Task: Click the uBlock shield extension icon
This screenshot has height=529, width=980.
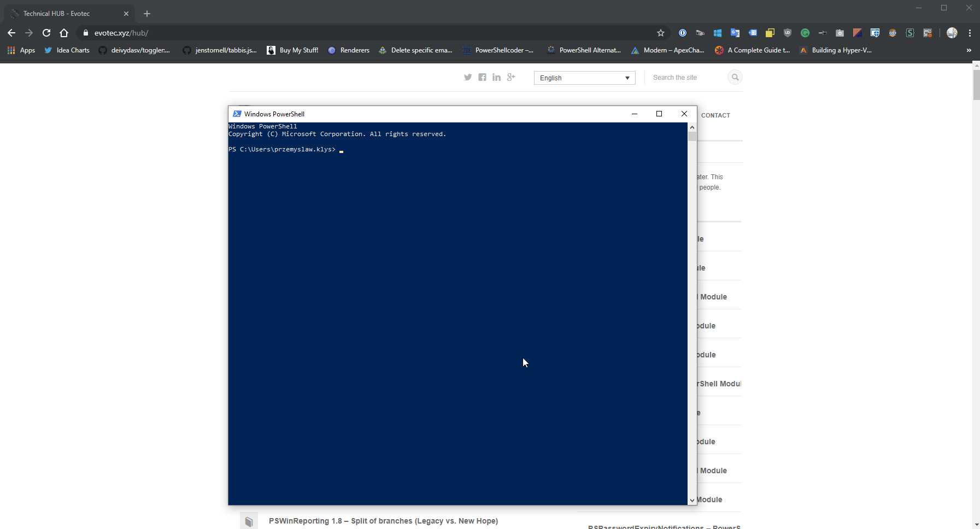Action: click(788, 33)
